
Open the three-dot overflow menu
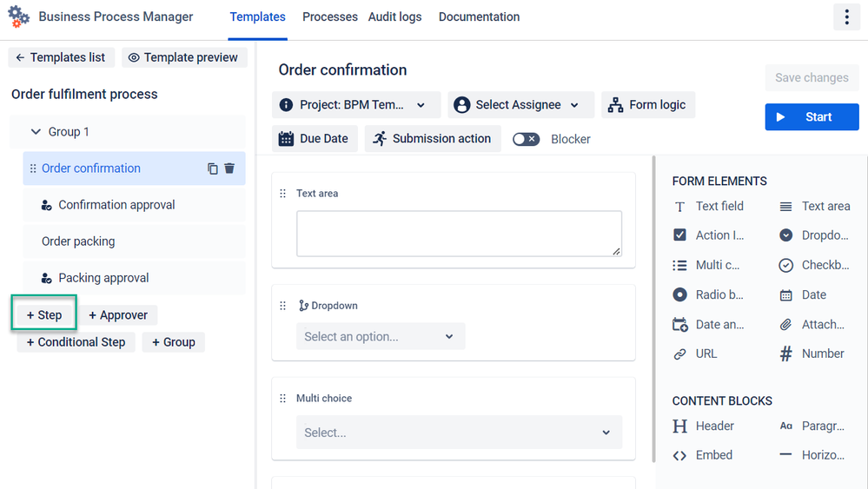pyautogui.click(x=846, y=17)
